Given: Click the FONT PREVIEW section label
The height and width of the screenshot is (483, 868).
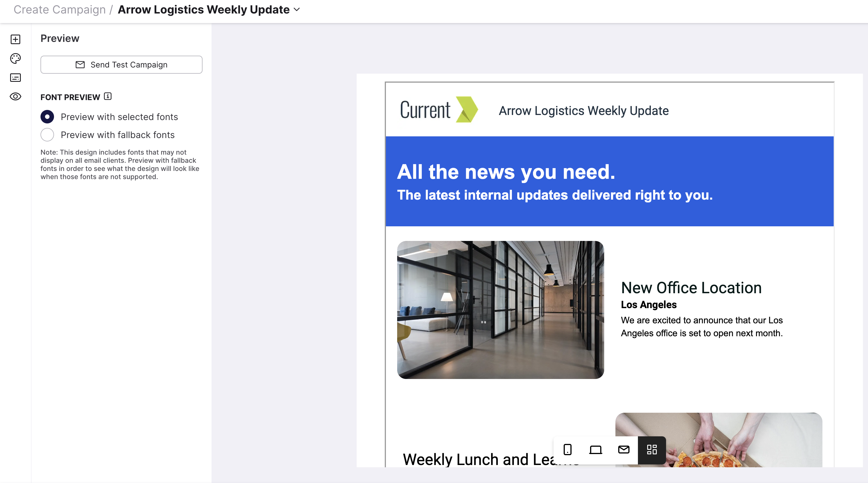Looking at the screenshot, I should point(70,97).
